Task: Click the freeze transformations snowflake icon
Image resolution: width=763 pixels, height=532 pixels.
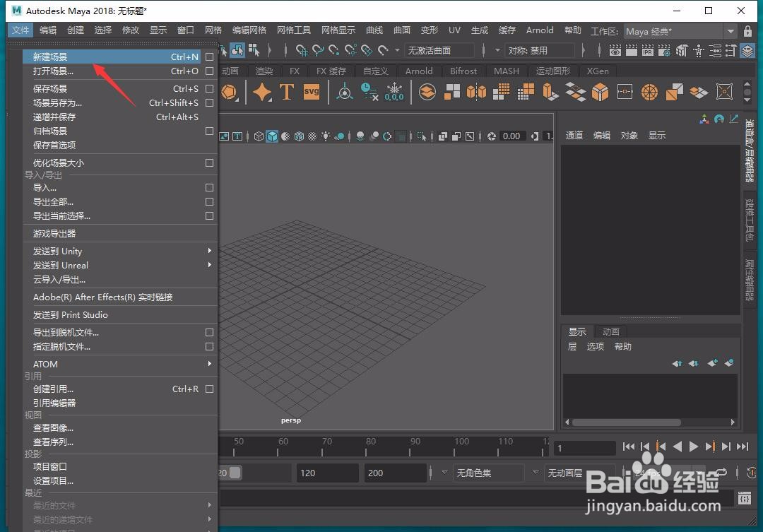Action: (394, 92)
